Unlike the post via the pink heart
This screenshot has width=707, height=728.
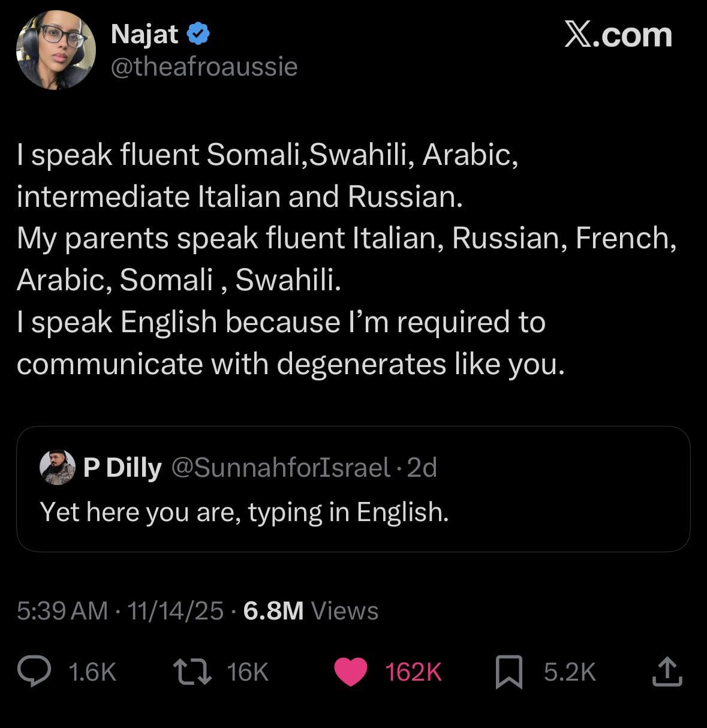[x=350, y=671]
